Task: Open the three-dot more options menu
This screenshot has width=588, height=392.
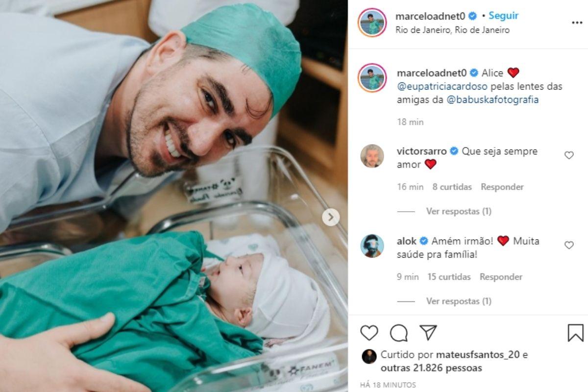Action: pos(577,23)
